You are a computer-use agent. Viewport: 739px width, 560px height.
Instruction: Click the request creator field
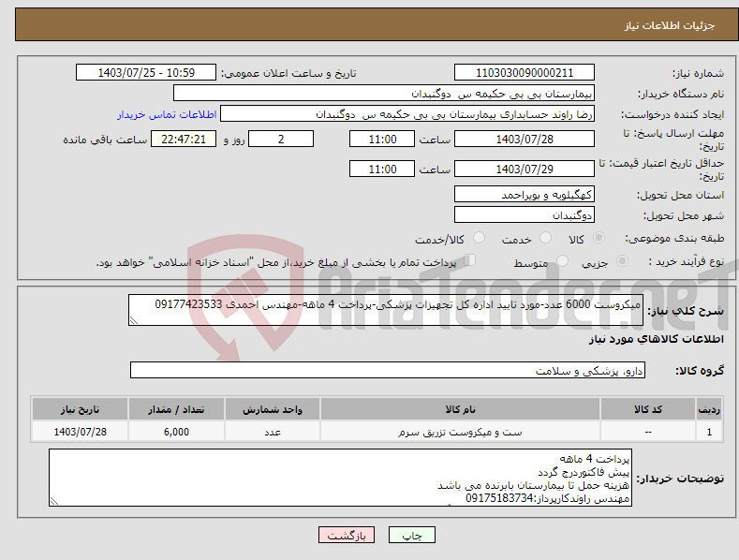tap(407, 114)
